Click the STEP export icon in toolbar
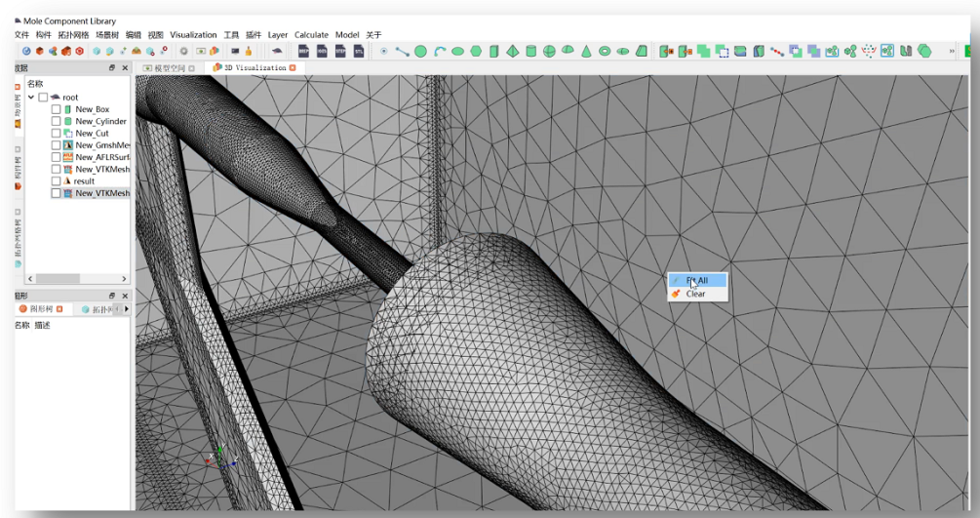 tap(340, 52)
